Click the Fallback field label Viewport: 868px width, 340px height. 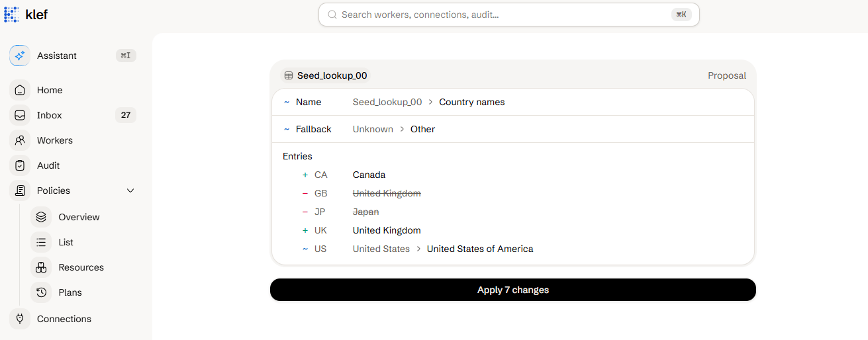coord(314,129)
